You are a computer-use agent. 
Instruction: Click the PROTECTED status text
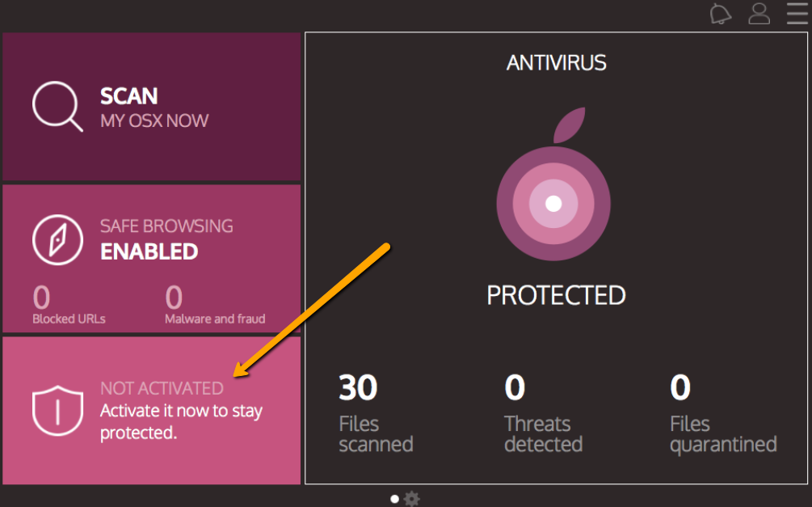[556, 295]
